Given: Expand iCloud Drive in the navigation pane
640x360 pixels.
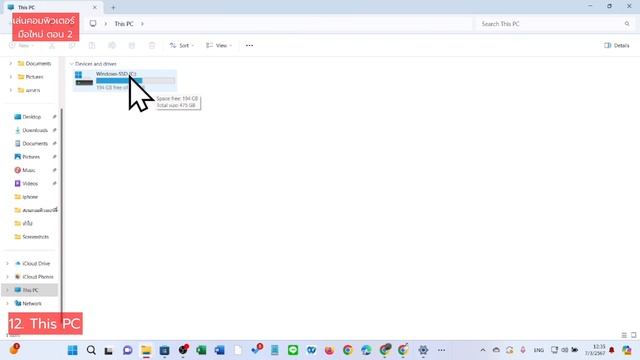Looking at the screenshot, I should pos(7,264).
